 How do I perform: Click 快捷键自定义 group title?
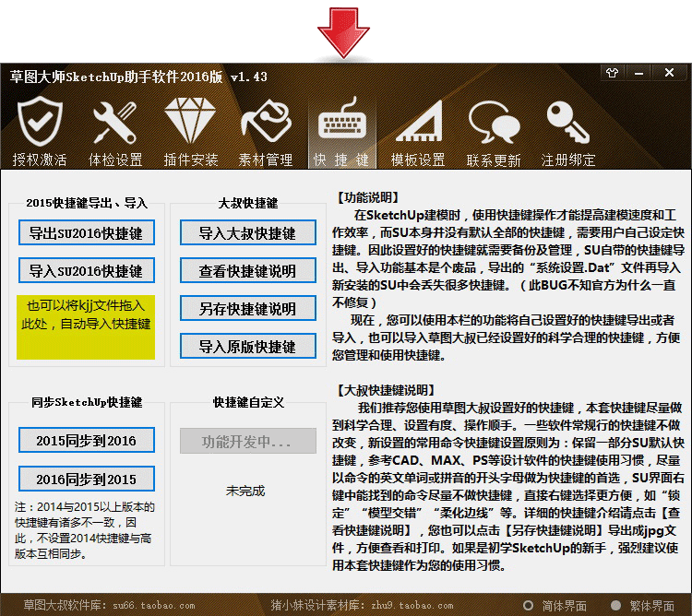(248, 402)
